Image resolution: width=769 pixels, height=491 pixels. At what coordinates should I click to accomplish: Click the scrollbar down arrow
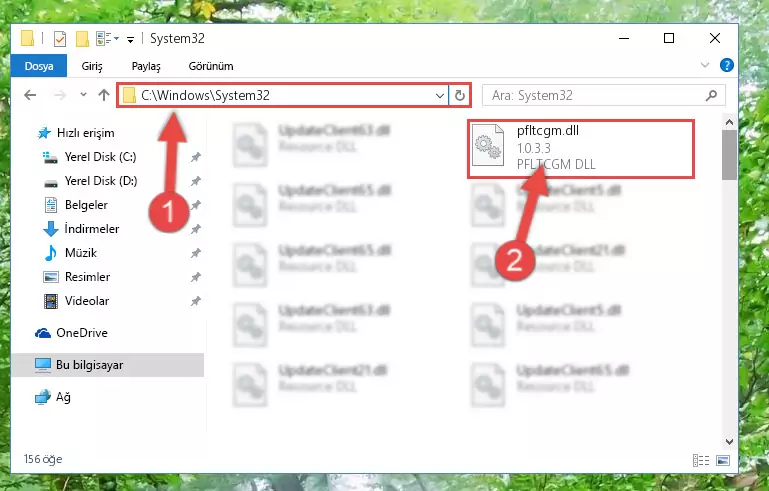(x=729, y=441)
